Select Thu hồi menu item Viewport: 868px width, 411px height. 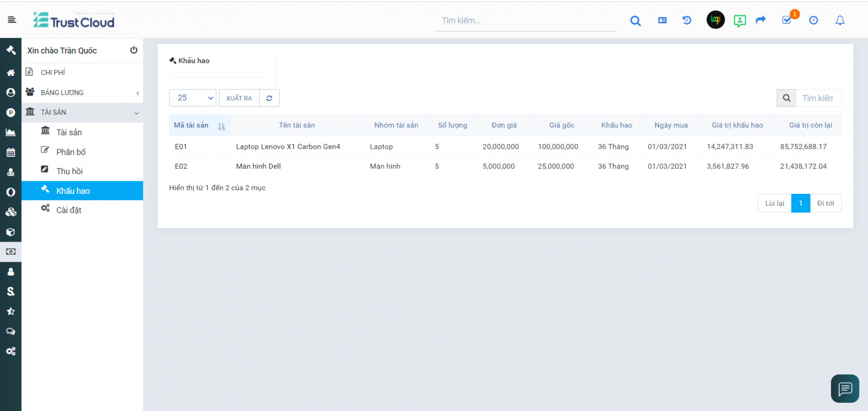point(69,172)
